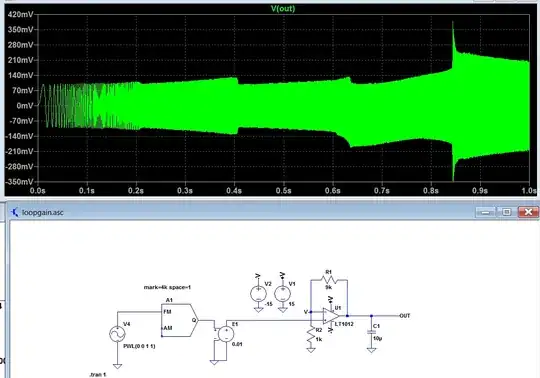Click the OUT net label
Viewport: 540px width, 378px height.
coord(405,316)
